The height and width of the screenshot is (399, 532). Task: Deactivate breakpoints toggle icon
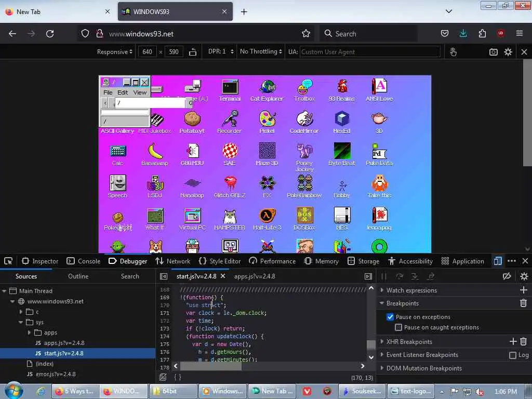pyautogui.click(x=507, y=276)
